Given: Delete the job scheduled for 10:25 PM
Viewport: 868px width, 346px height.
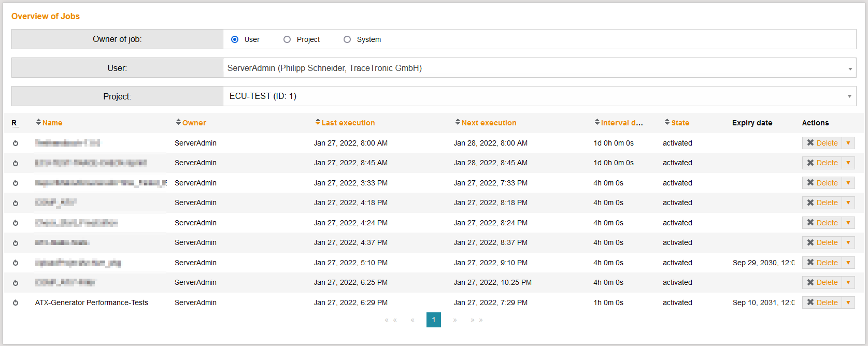Looking at the screenshot, I should (x=822, y=282).
